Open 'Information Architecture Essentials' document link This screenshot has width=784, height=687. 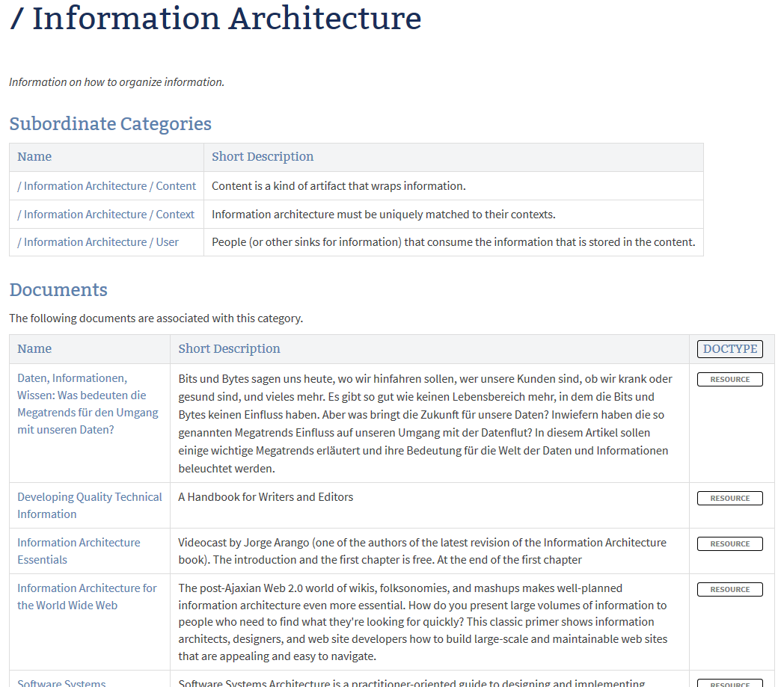(x=79, y=551)
